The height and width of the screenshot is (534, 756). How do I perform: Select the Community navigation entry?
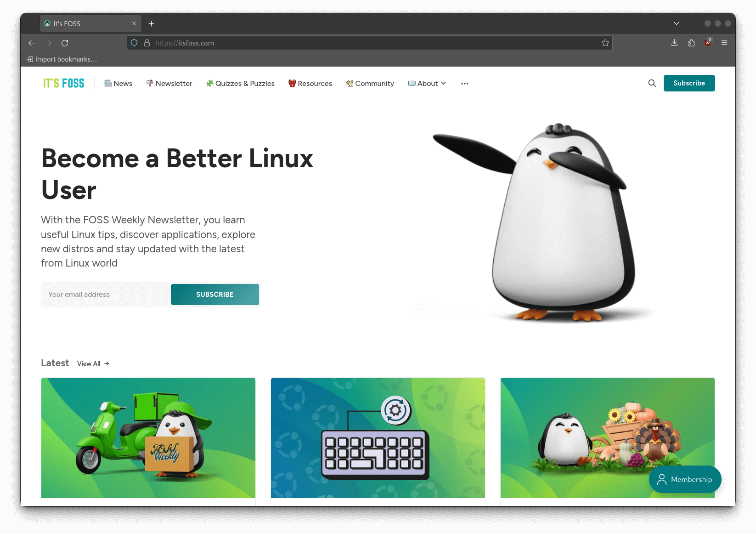(370, 83)
